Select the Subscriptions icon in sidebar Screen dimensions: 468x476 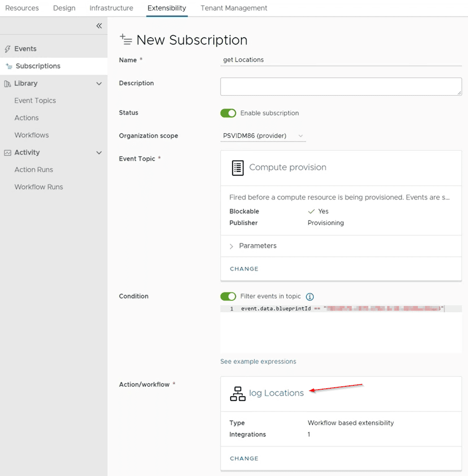click(x=9, y=66)
